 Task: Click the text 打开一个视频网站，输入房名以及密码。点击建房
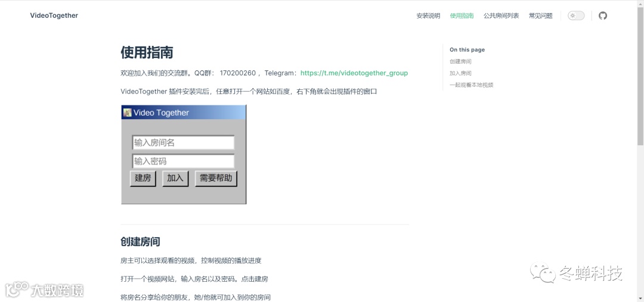point(194,279)
